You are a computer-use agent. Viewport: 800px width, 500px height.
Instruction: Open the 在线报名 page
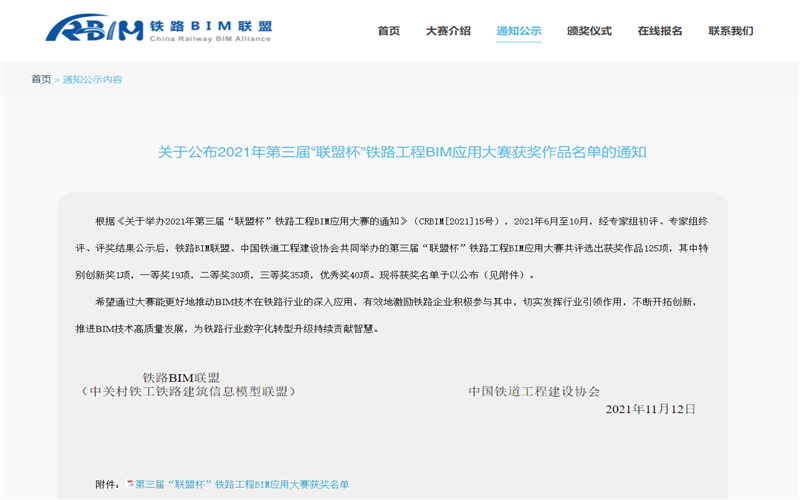coord(660,31)
